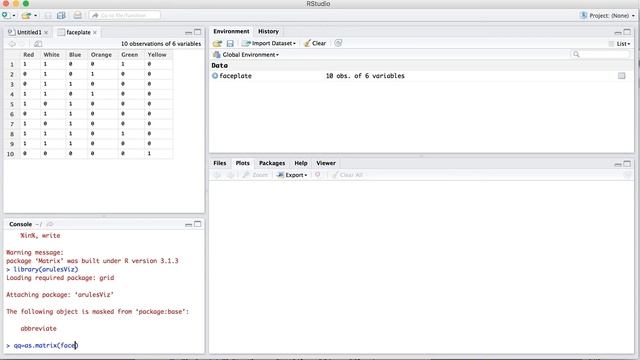
Task: Switch to the Viewer tab
Action: pyautogui.click(x=326, y=163)
